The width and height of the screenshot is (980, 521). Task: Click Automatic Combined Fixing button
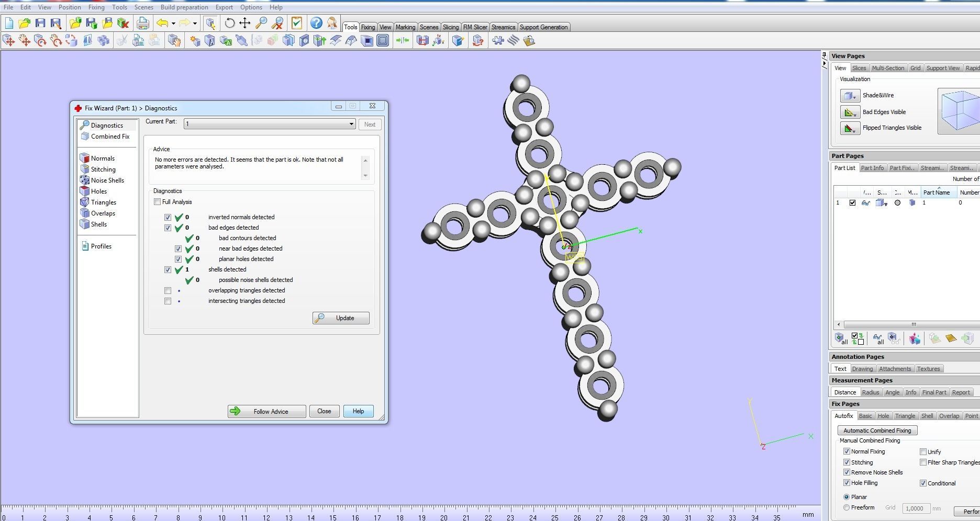tap(877, 431)
